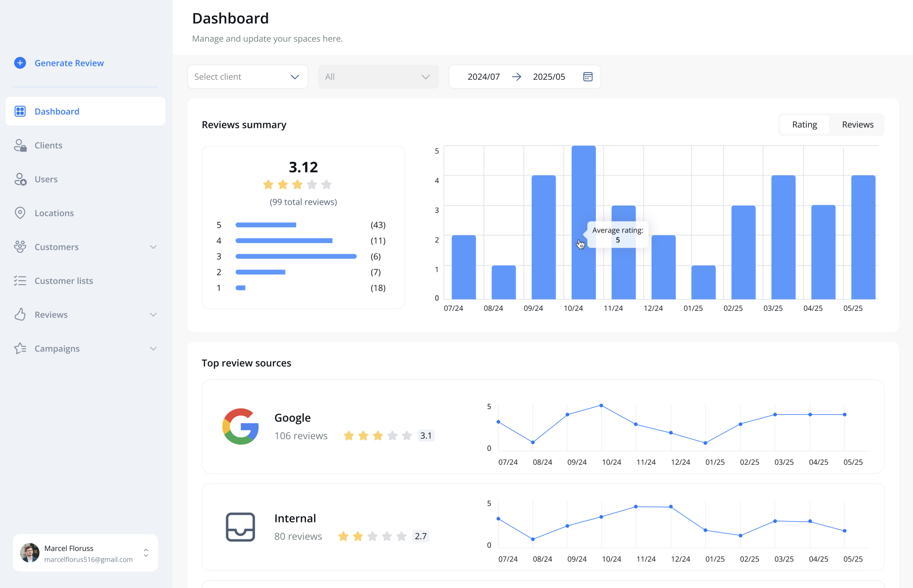913x588 pixels.
Task: Click the Internal inbox icon
Action: (x=240, y=527)
